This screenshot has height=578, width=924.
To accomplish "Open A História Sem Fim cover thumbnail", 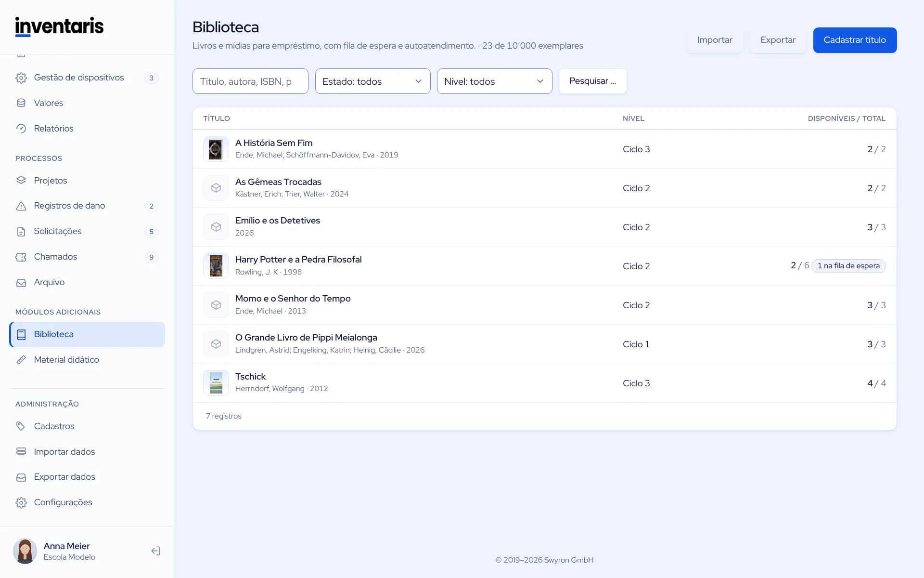I will (x=216, y=149).
